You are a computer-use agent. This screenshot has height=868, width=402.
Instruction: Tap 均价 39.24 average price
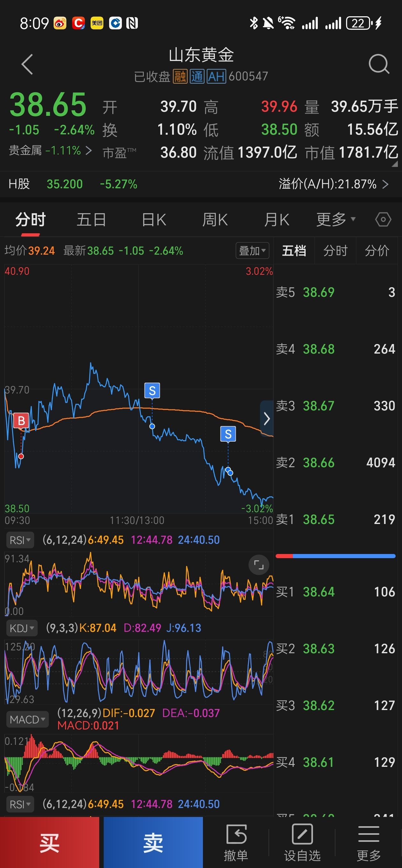(30, 251)
